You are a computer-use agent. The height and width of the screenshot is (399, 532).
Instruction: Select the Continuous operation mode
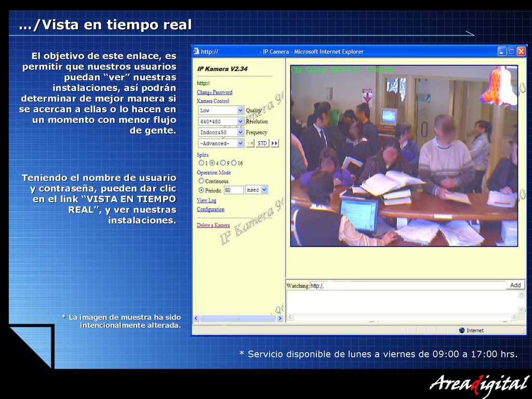[x=202, y=181]
